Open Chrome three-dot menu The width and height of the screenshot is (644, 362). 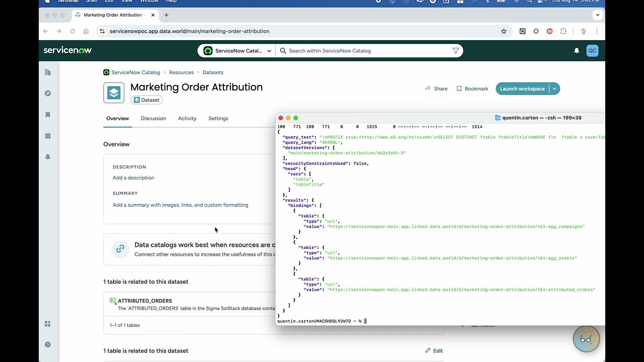(x=597, y=31)
